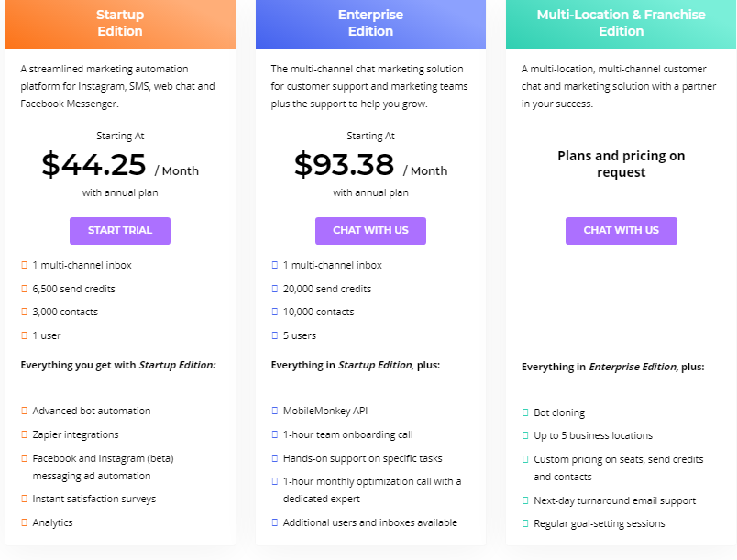Click the bullet icon beside Analytics
The height and width of the screenshot is (560, 737).
(25, 522)
